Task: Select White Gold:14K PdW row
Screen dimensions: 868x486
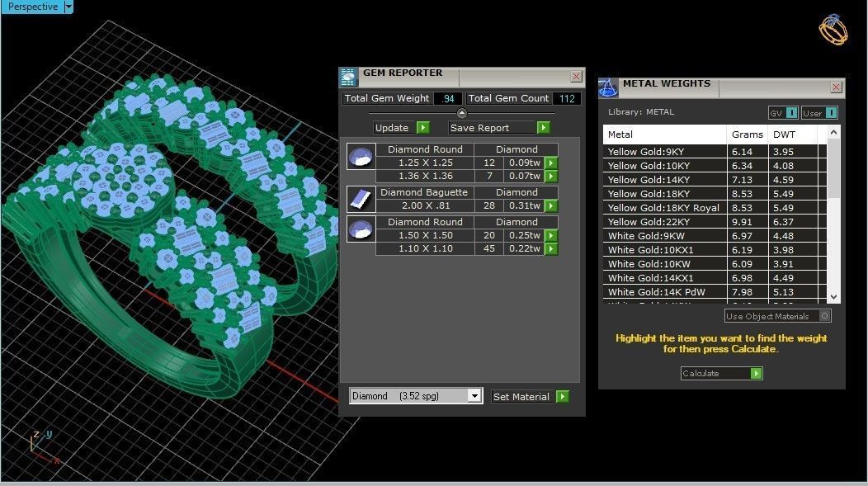Action: (x=715, y=292)
